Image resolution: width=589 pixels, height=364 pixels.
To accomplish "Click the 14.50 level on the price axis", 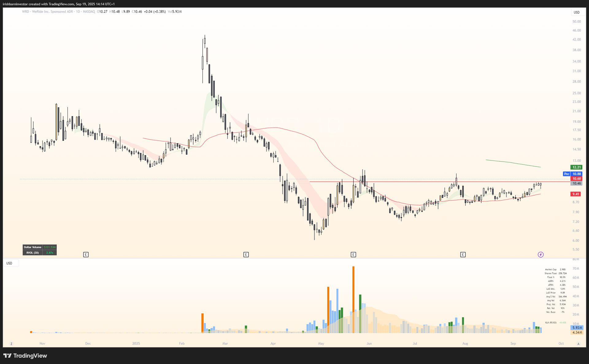I will [x=576, y=149].
